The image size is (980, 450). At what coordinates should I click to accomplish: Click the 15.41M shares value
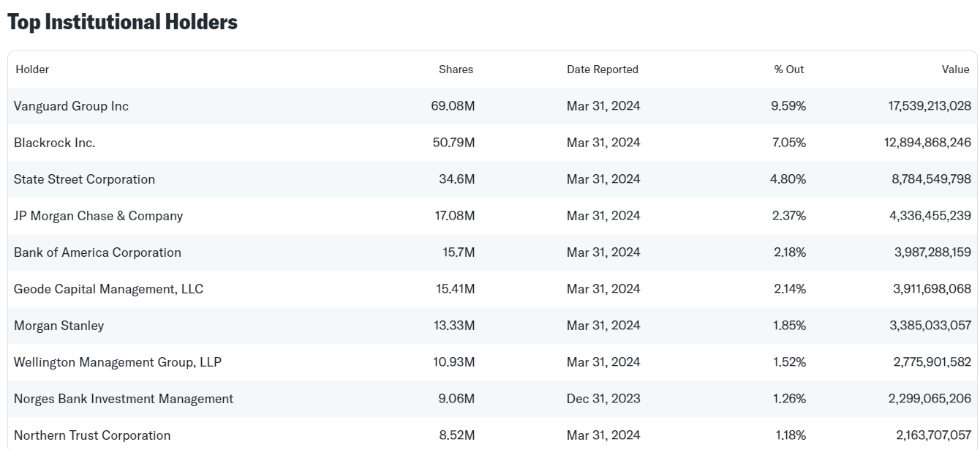tap(455, 289)
